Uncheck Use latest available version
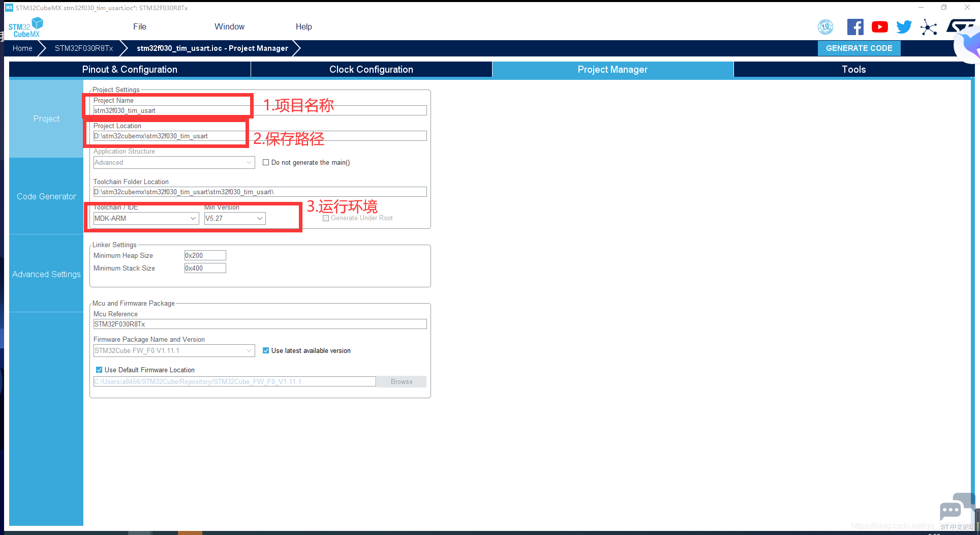980x535 pixels. (x=266, y=351)
